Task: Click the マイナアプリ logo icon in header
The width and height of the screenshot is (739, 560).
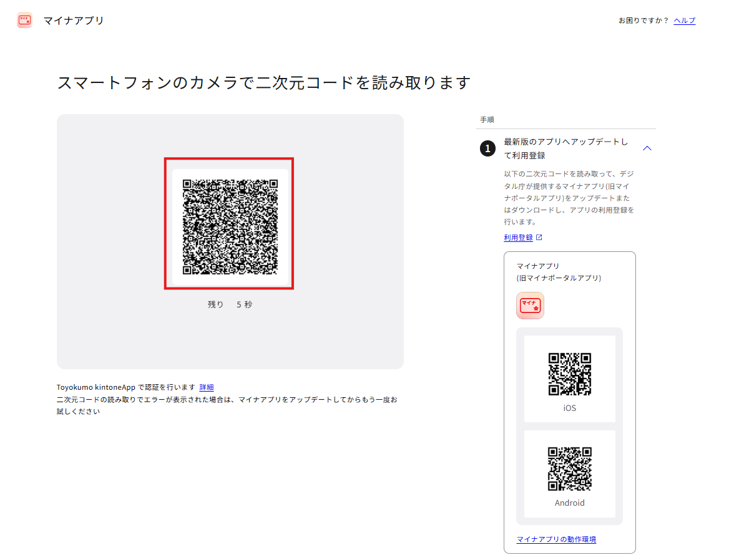Action: (x=24, y=20)
